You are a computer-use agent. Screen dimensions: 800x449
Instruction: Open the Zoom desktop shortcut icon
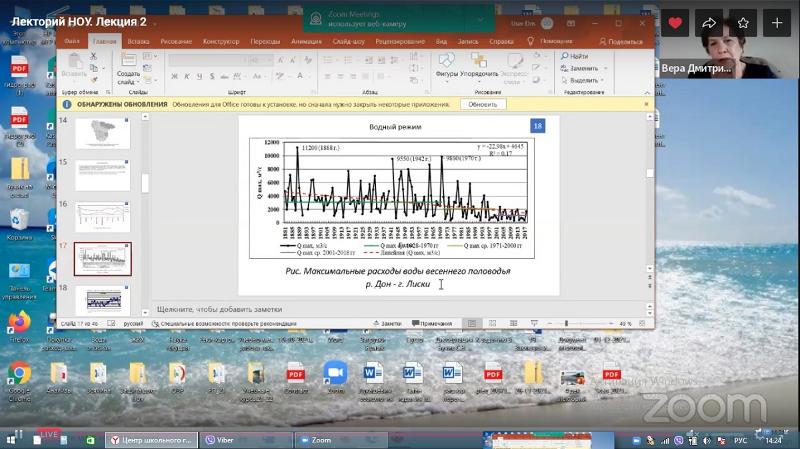[334, 373]
